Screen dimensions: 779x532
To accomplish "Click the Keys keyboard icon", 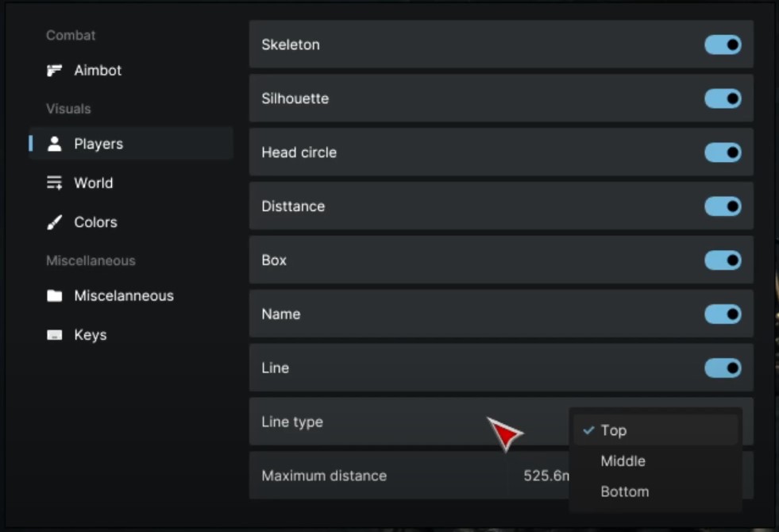I will (x=54, y=335).
